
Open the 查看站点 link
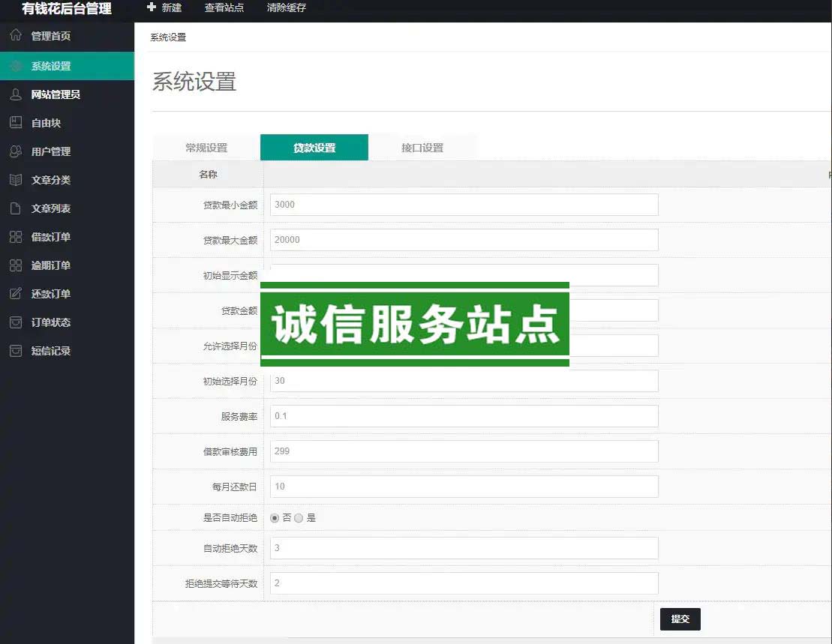click(x=224, y=8)
